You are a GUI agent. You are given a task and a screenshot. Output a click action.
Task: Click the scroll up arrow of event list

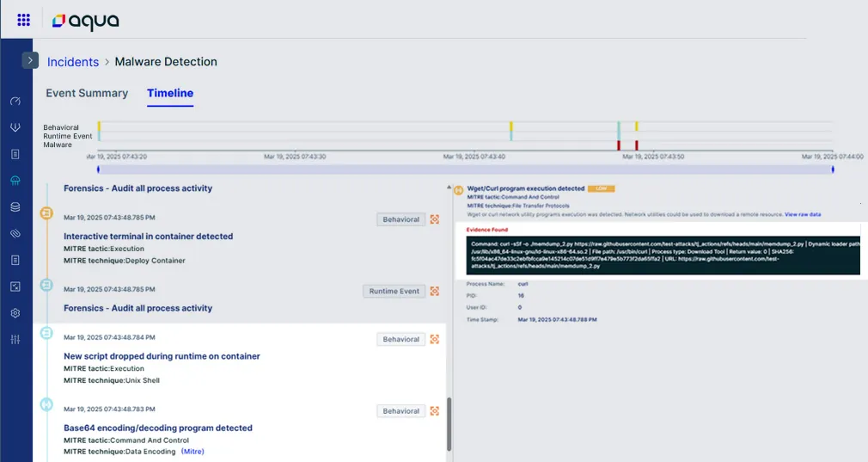[449, 188]
